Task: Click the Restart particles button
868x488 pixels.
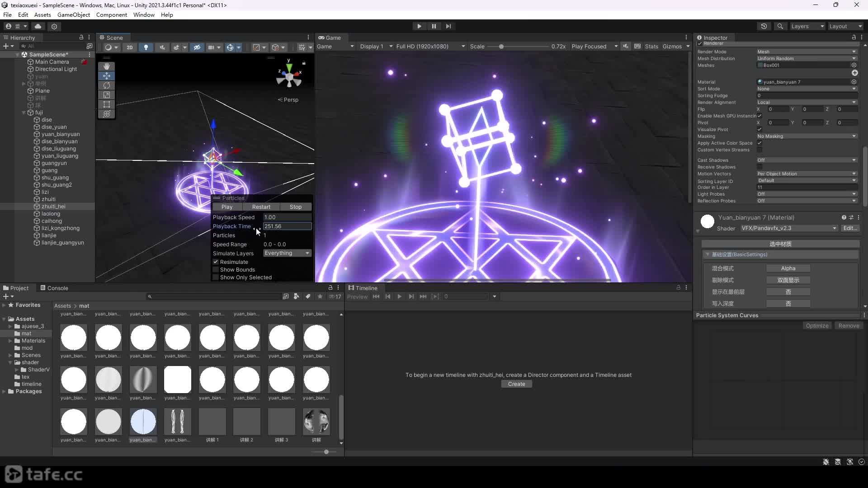Action: pyautogui.click(x=261, y=206)
